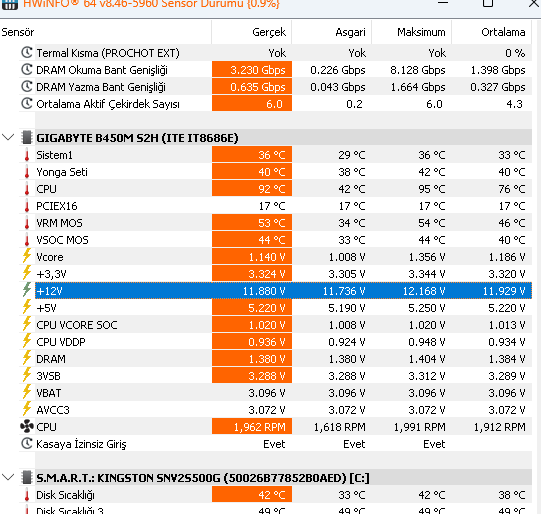Click the clock icon beside Ortalama Aktif Çekirdek Sayısı

point(27,103)
